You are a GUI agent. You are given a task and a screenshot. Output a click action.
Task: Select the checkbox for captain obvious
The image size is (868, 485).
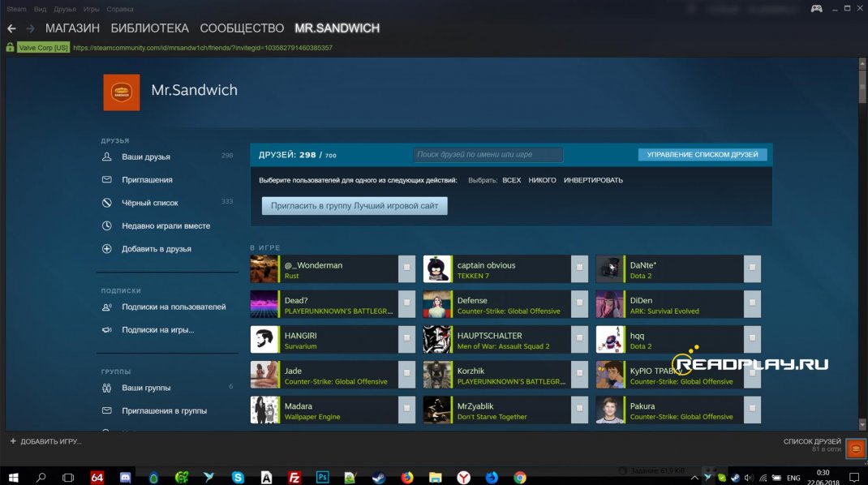[x=579, y=268]
